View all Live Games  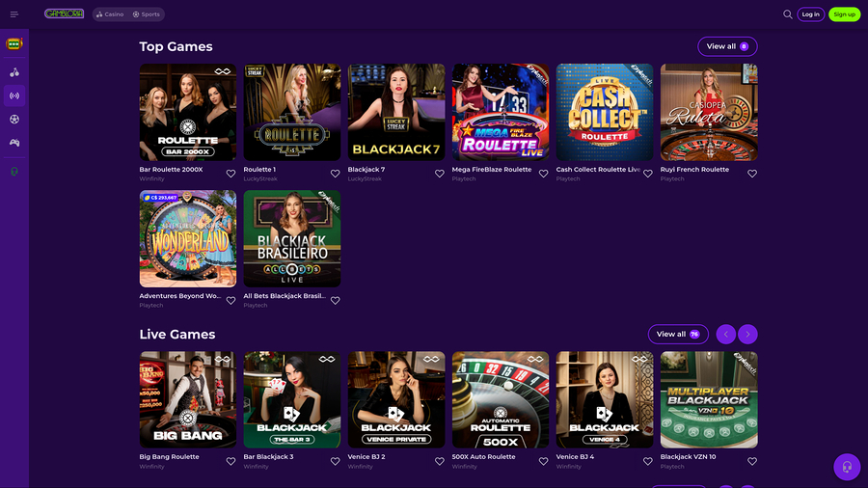pos(678,335)
